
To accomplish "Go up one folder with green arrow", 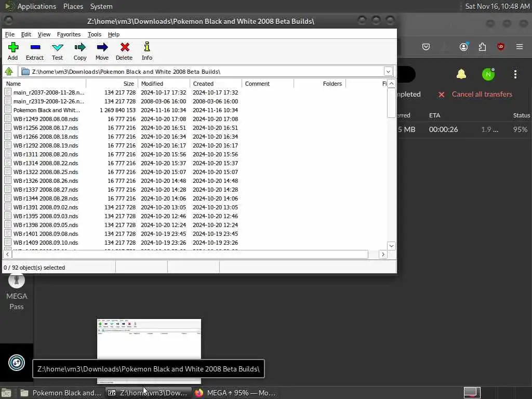I will click(9, 71).
